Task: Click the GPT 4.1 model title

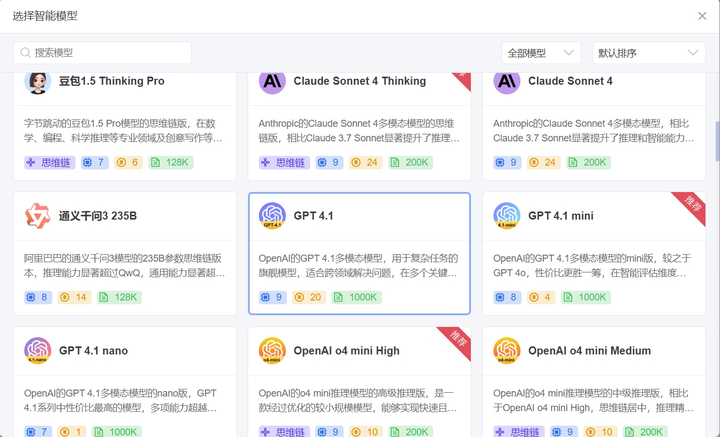Action: (x=313, y=216)
